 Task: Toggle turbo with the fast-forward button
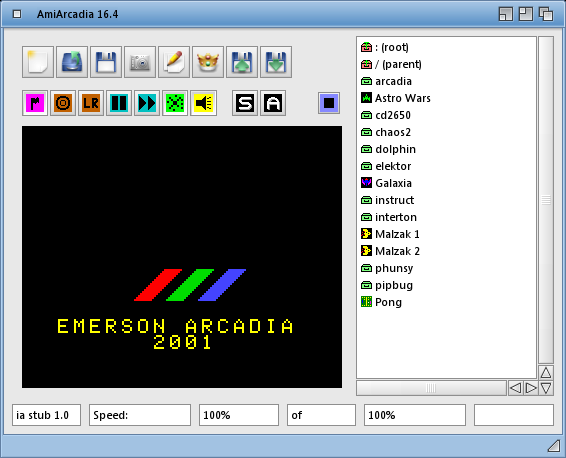point(147,103)
